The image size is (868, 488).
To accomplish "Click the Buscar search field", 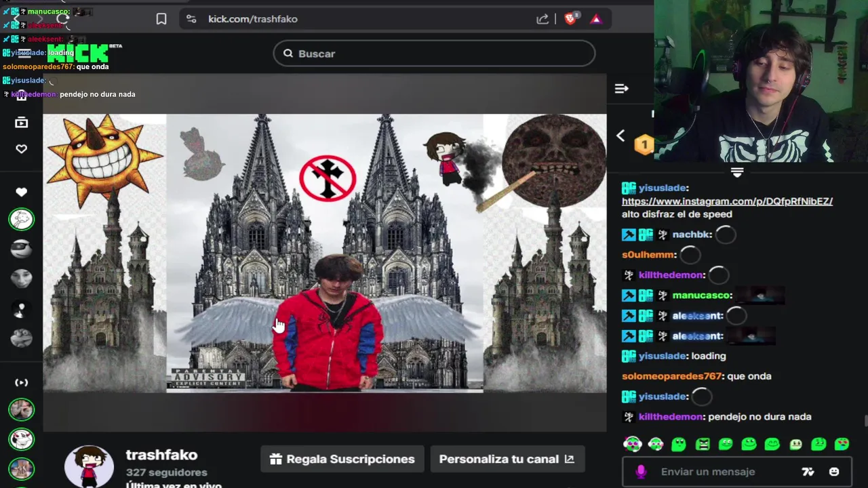I will click(x=434, y=54).
